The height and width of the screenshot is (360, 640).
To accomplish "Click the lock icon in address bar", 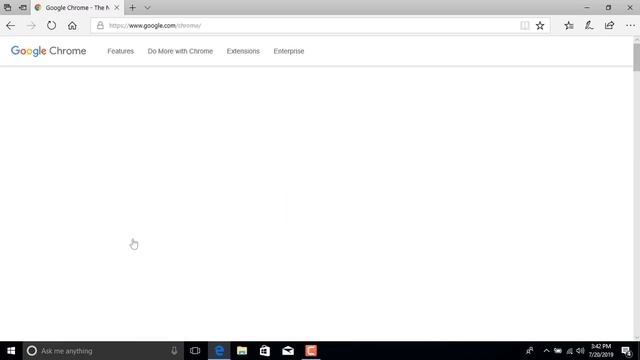I will (x=100, y=25).
